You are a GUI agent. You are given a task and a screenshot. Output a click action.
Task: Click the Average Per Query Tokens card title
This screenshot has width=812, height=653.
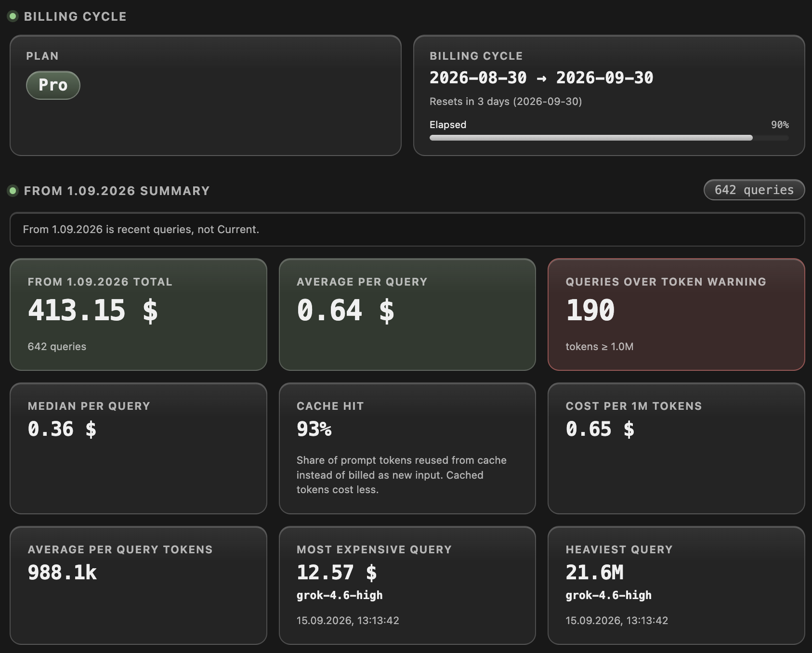pos(120,549)
